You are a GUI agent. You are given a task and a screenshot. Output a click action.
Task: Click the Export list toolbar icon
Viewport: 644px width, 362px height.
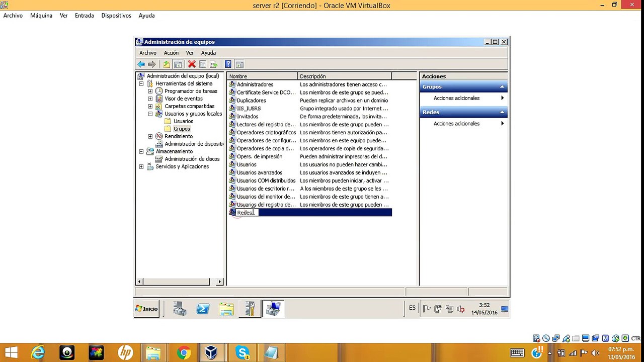214,64
